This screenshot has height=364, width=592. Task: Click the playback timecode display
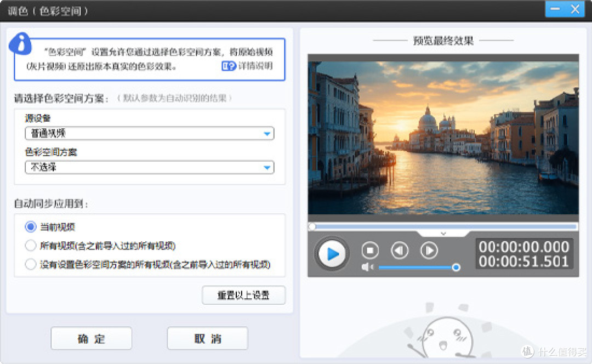(x=523, y=254)
